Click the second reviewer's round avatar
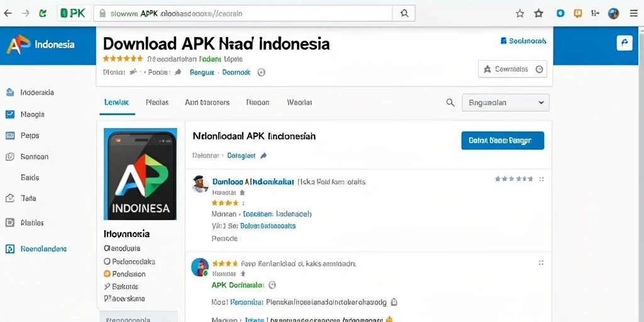Image resolution: width=644 pixels, height=322 pixels. 200,267
